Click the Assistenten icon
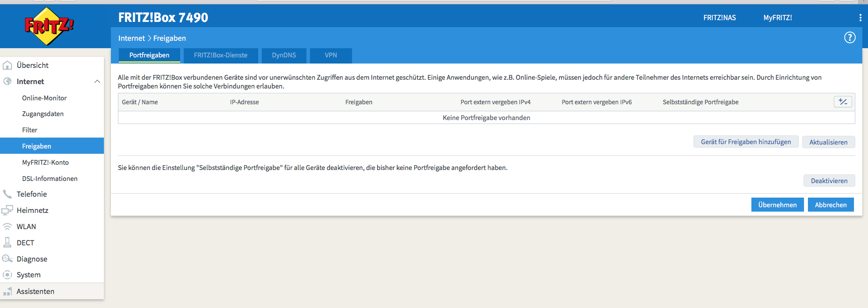The image size is (868, 308). (7, 291)
